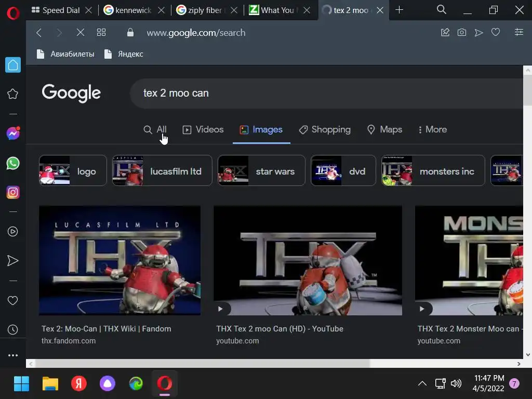Open a new tab with plus button
The image size is (532, 399).
pyautogui.click(x=400, y=10)
